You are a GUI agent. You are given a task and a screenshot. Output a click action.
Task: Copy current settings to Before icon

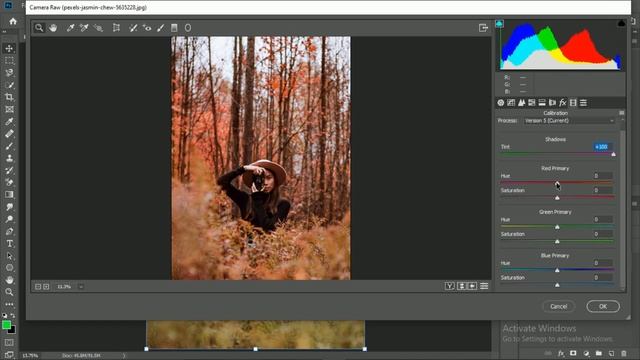[x=472, y=286]
